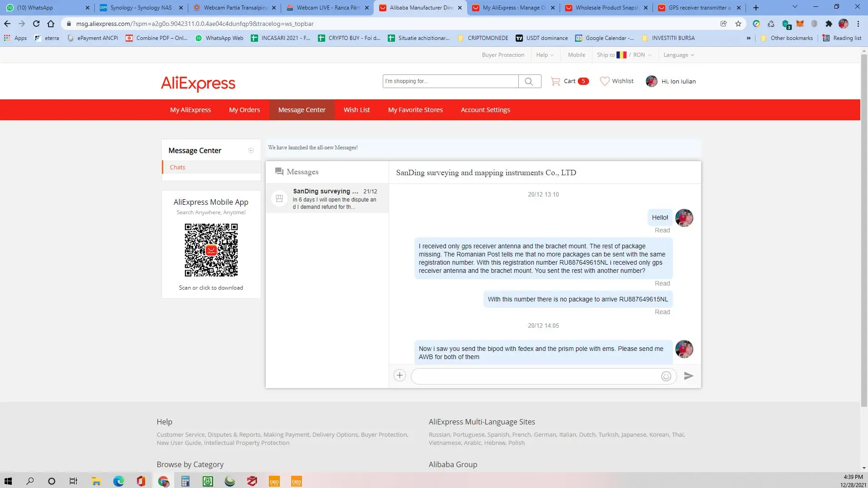
Task: Open the Calculator from the taskbar
Action: click(185, 481)
